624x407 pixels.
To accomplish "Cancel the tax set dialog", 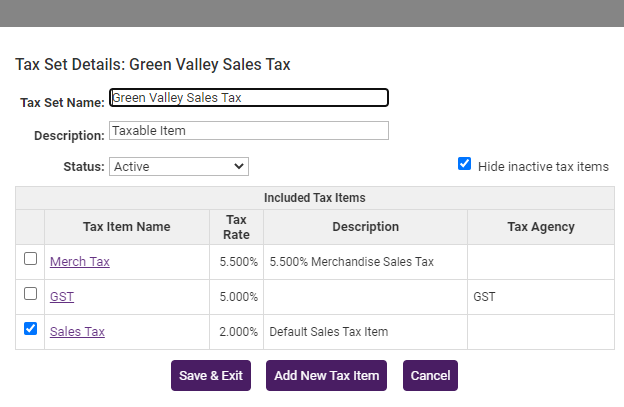I will pyautogui.click(x=430, y=376).
